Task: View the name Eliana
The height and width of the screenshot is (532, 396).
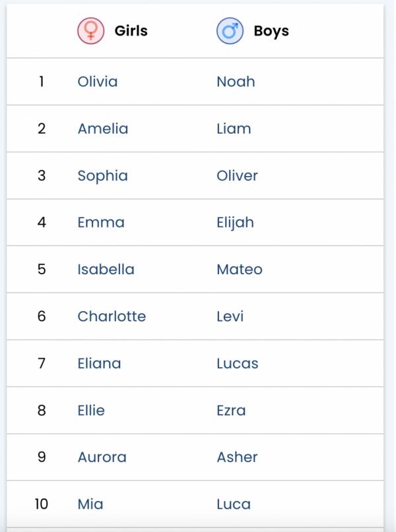Action: click(x=99, y=363)
